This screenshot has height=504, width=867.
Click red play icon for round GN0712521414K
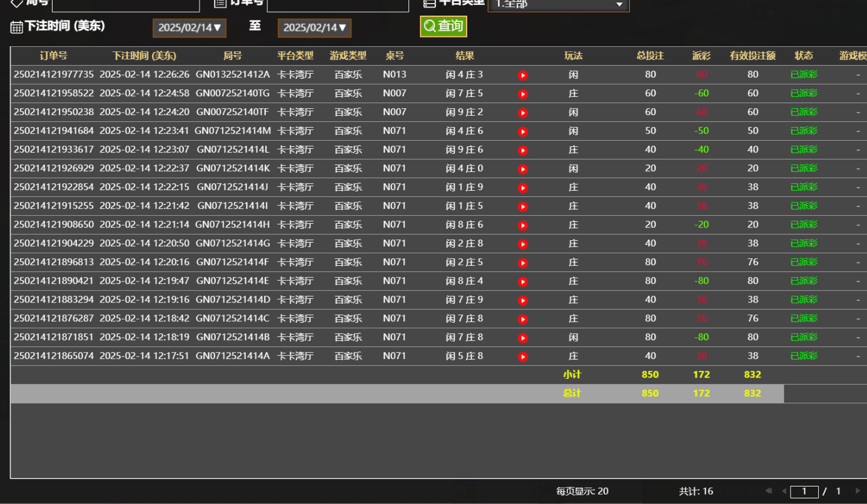tap(523, 169)
